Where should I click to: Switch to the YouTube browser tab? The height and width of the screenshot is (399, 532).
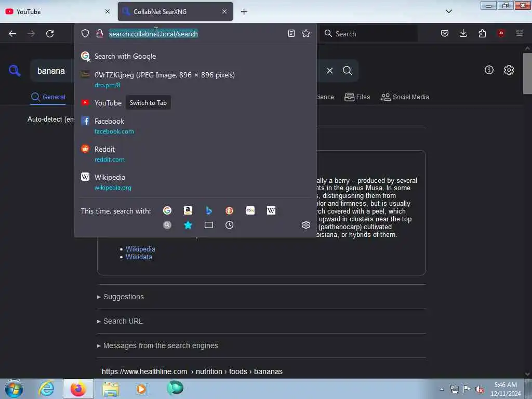tap(57, 11)
